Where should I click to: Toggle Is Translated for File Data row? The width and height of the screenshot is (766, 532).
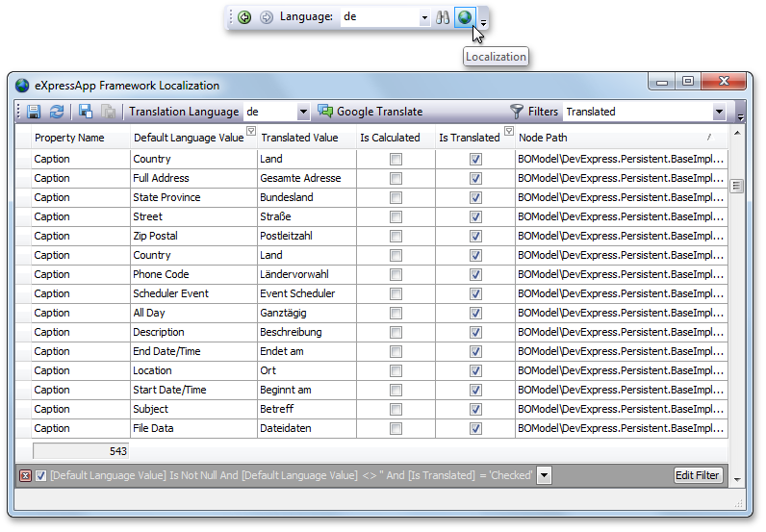(x=475, y=428)
